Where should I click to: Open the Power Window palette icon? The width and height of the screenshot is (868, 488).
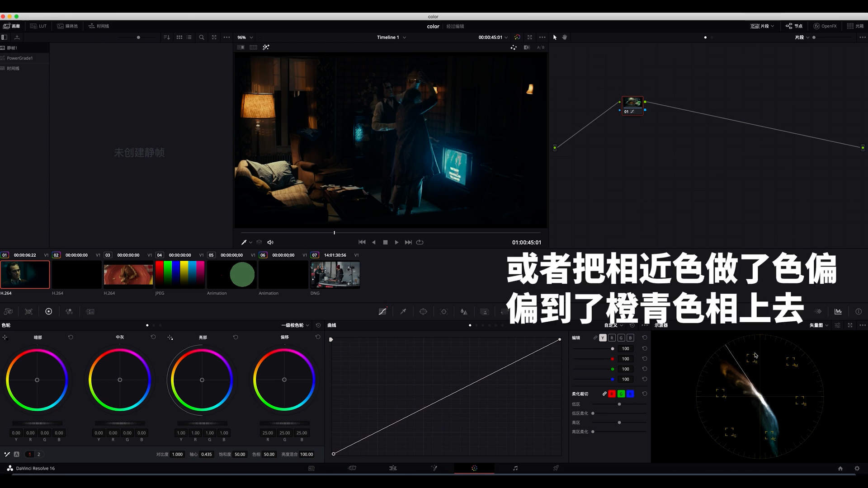click(x=423, y=311)
